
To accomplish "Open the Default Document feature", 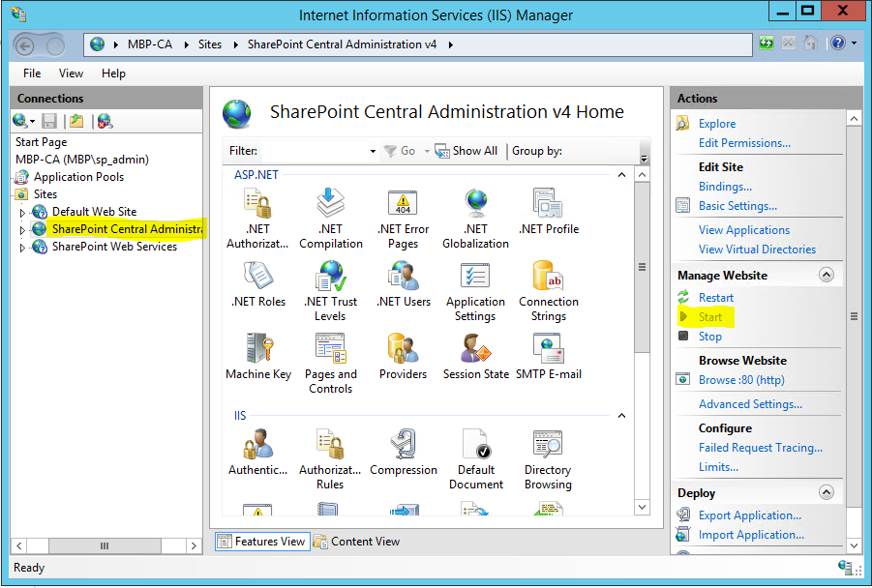I will [475, 459].
